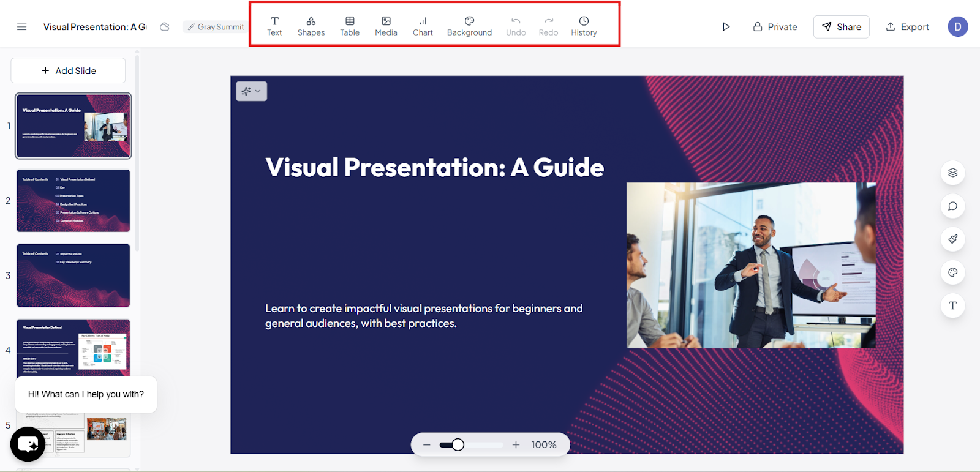Select slide 4 thumbnail
The width and height of the screenshot is (980, 472).
coord(73,348)
